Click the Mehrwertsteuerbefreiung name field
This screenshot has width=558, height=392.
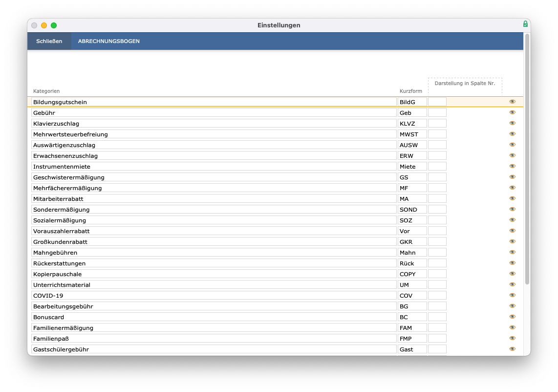point(214,134)
